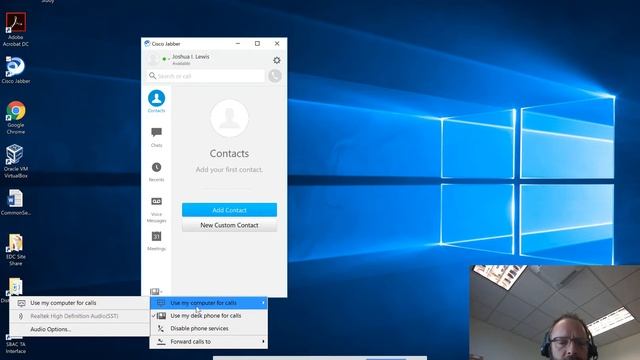640x360 pixels.
Task: Open the Voice Messages tab
Action: tap(156, 210)
